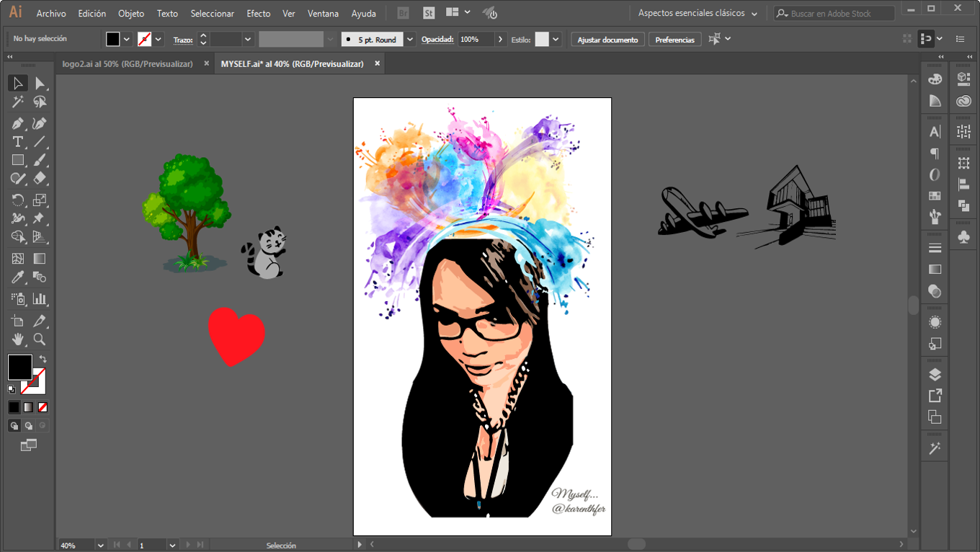Image resolution: width=980 pixels, height=552 pixels.
Task: Open the Character panel
Action: pos(935,132)
